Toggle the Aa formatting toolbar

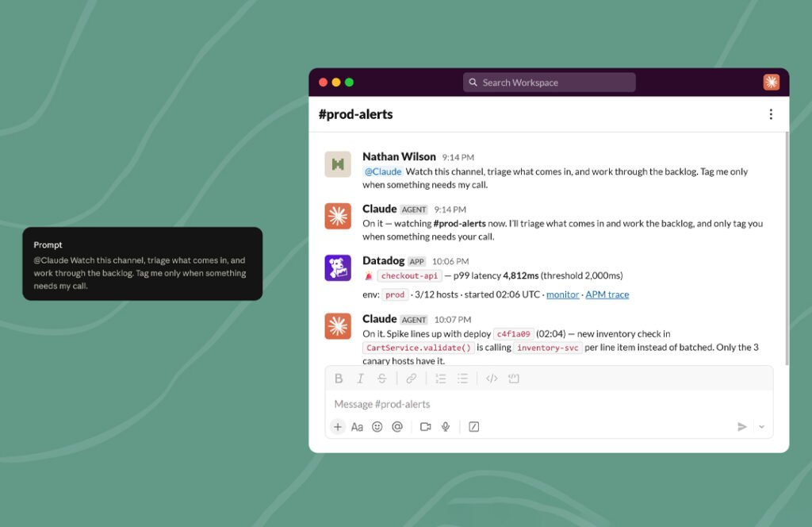(357, 427)
